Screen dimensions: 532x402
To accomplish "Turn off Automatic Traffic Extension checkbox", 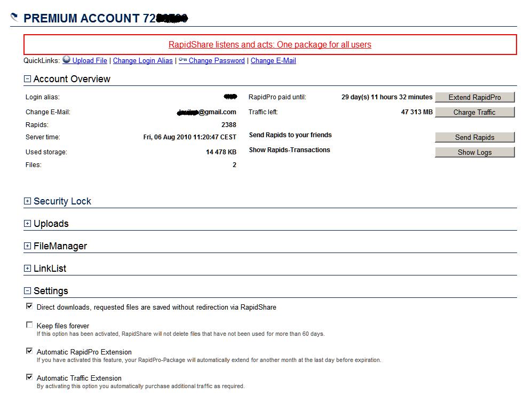I will 29,377.
